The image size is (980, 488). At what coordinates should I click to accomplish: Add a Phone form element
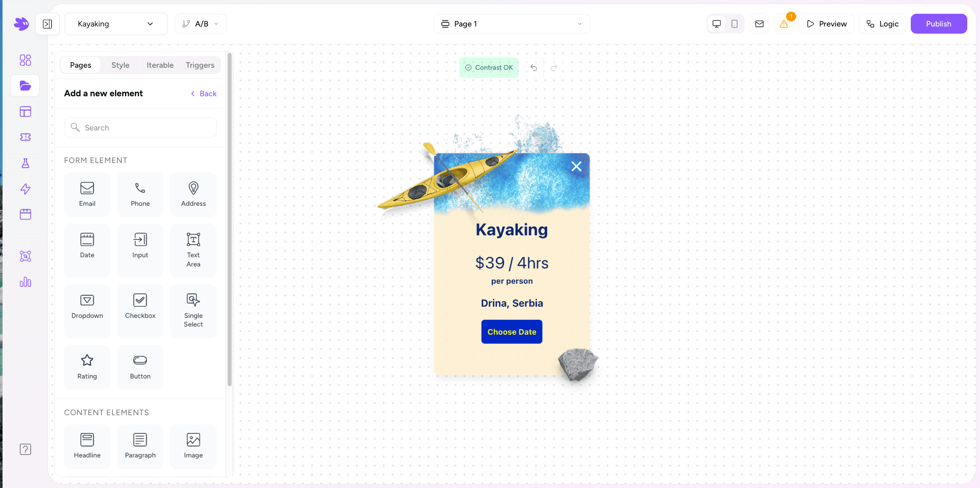click(140, 194)
